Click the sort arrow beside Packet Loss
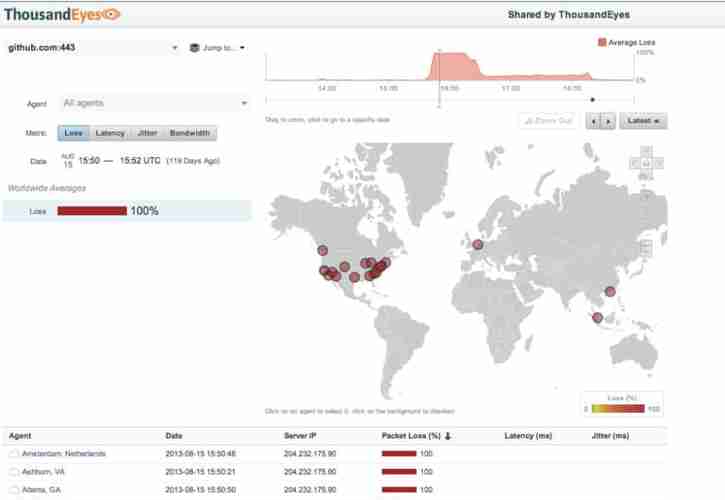The width and height of the screenshot is (725, 500). point(448,436)
